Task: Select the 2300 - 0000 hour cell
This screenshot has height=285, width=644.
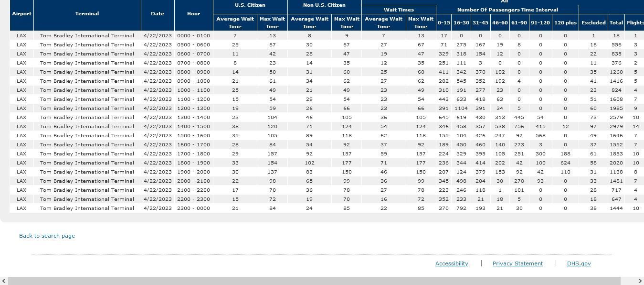Action: [193, 208]
